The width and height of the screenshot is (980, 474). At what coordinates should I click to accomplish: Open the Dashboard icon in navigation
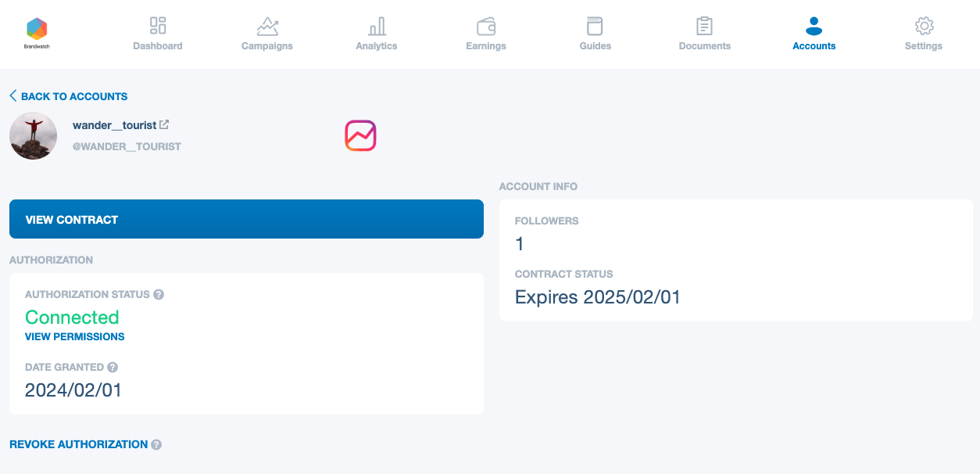tap(158, 26)
